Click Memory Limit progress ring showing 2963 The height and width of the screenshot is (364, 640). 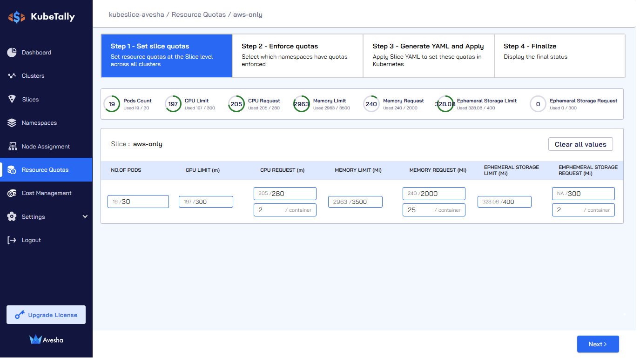[x=302, y=104]
